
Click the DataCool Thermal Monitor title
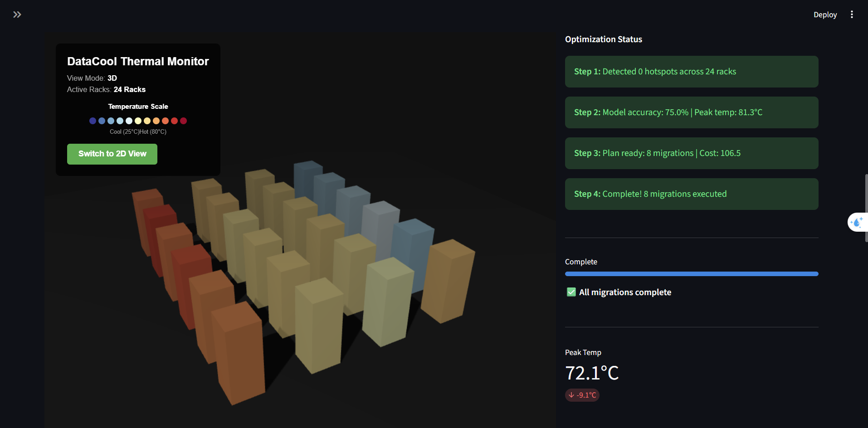[x=138, y=61]
